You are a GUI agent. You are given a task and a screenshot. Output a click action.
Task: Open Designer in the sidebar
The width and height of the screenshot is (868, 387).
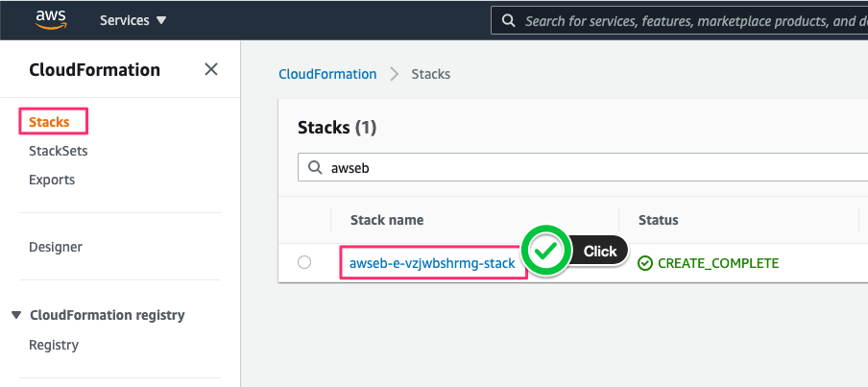point(56,247)
